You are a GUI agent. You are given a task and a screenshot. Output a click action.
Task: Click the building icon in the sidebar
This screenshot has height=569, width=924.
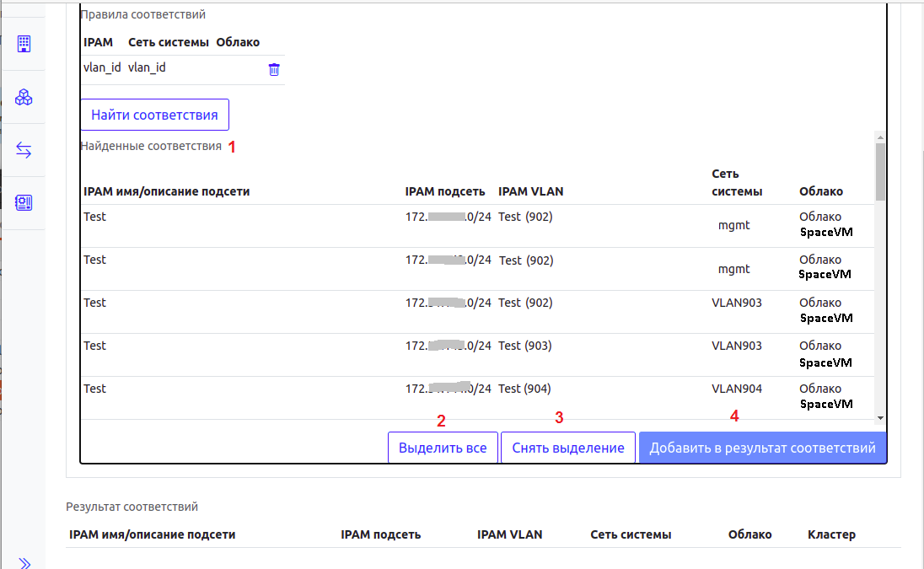tap(24, 43)
